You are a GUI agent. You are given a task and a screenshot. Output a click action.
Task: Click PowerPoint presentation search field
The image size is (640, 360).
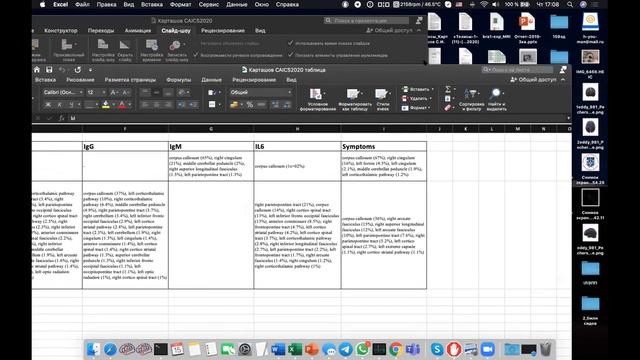[x=367, y=20]
